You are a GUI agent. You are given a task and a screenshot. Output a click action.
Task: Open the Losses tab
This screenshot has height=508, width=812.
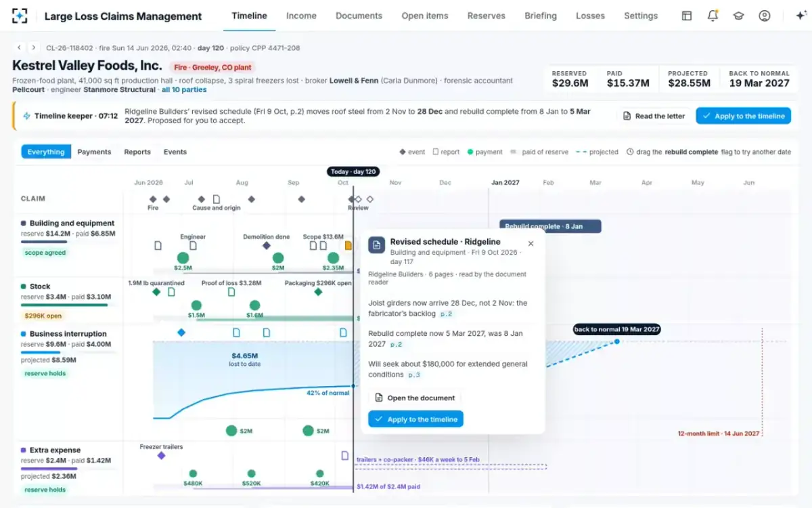coord(591,16)
